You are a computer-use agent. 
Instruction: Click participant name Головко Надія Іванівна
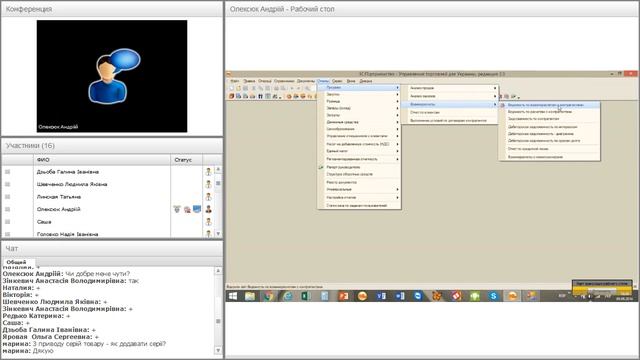click(67, 234)
